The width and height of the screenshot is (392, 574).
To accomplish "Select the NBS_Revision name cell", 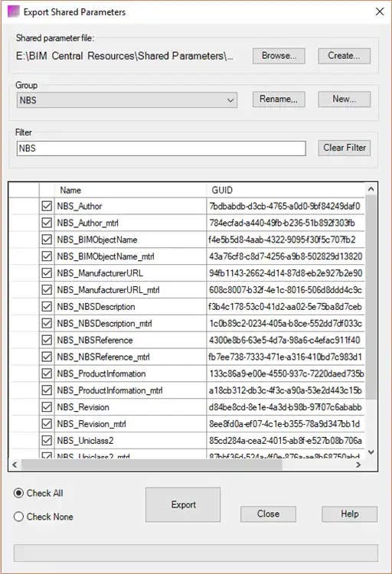I will (x=130, y=407).
